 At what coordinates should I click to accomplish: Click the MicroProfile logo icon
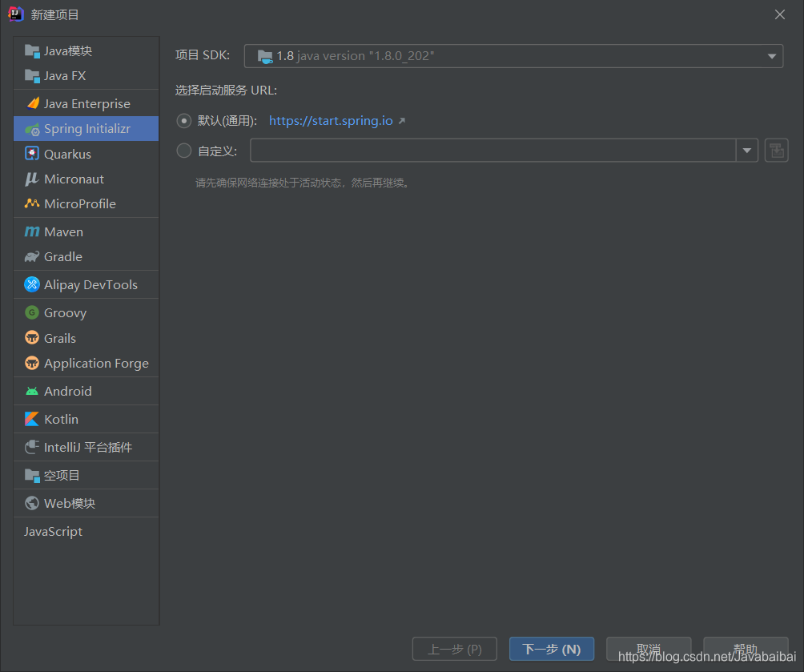[x=32, y=203]
